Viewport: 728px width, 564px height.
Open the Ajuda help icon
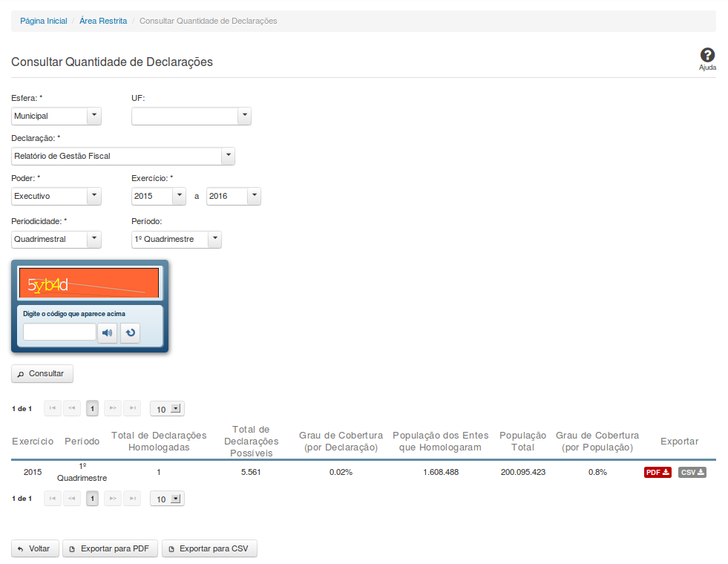pos(707,56)
